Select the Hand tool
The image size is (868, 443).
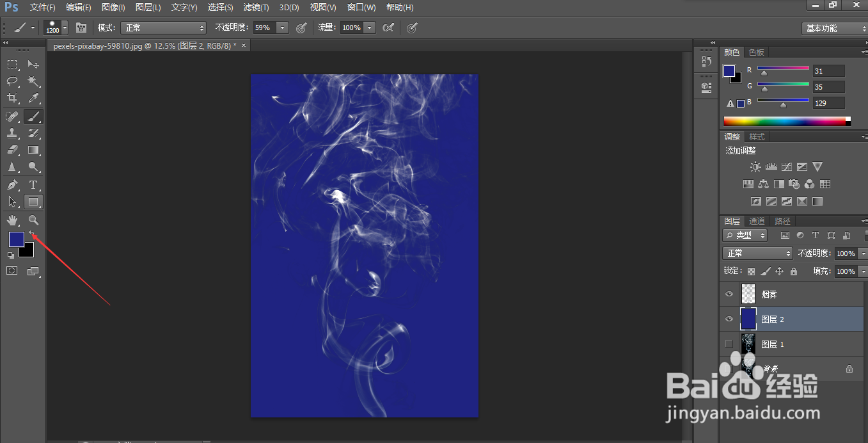tap(12, 220)
